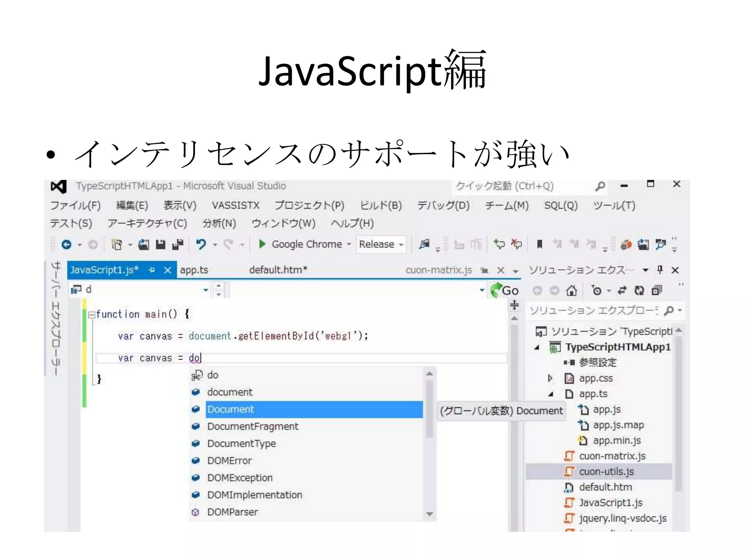Close the cuon-matrix.js preview tab
The image size is (747, 560).
[501, 270]
